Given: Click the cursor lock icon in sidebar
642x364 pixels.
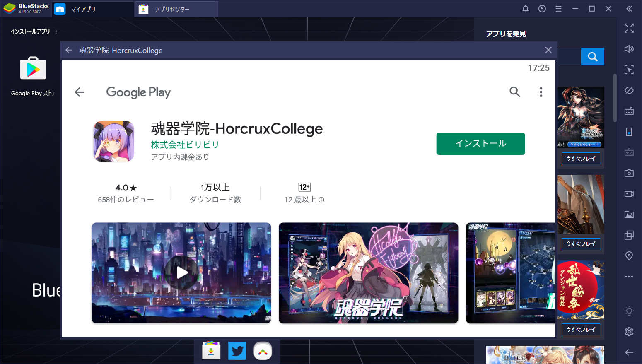Looking at the screenshot, I should pyautogui.click(x=629, y=70).
